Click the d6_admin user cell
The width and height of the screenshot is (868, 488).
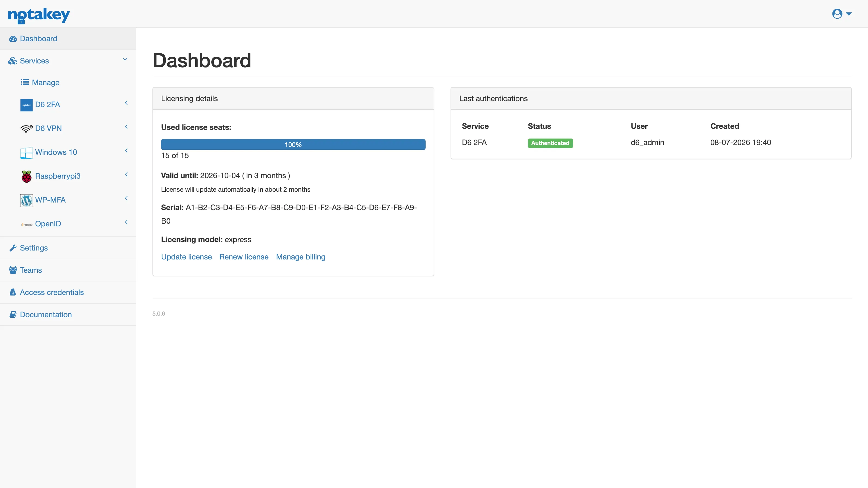point(647,142)
